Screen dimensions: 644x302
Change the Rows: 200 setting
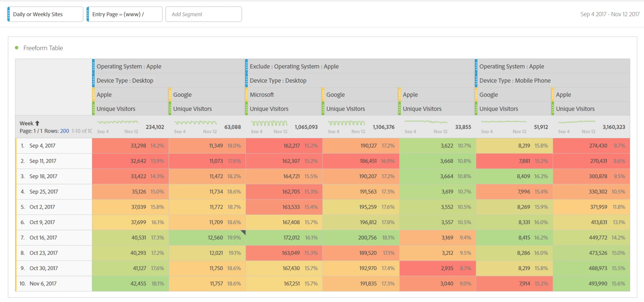(x=64, y=131)
